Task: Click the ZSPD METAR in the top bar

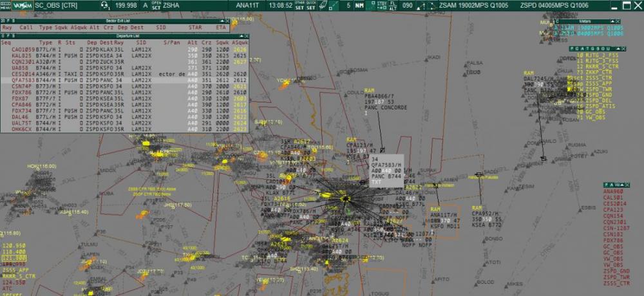Action: point(554,5)
